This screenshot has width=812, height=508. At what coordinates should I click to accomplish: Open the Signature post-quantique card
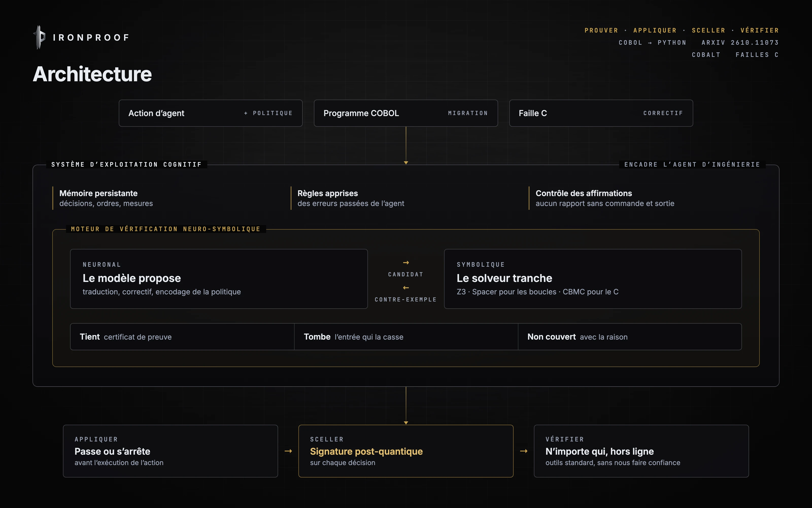[x=406, y=451]
